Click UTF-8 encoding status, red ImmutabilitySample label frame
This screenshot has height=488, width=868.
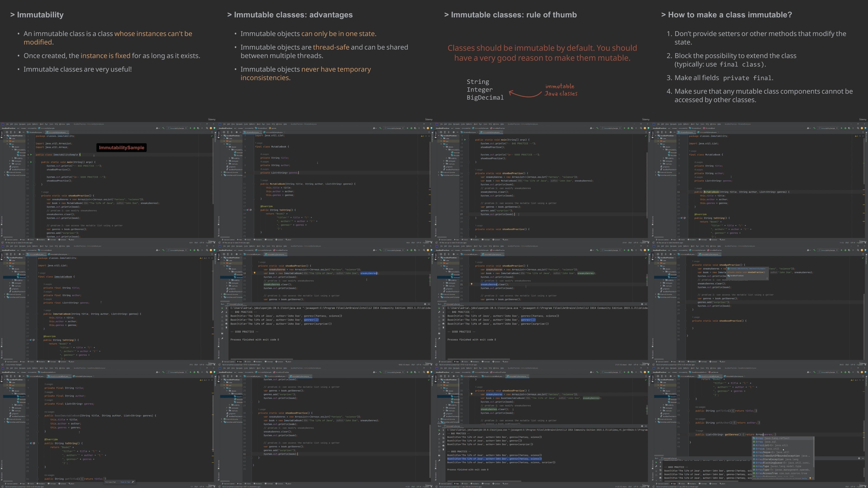coord(202,243)
